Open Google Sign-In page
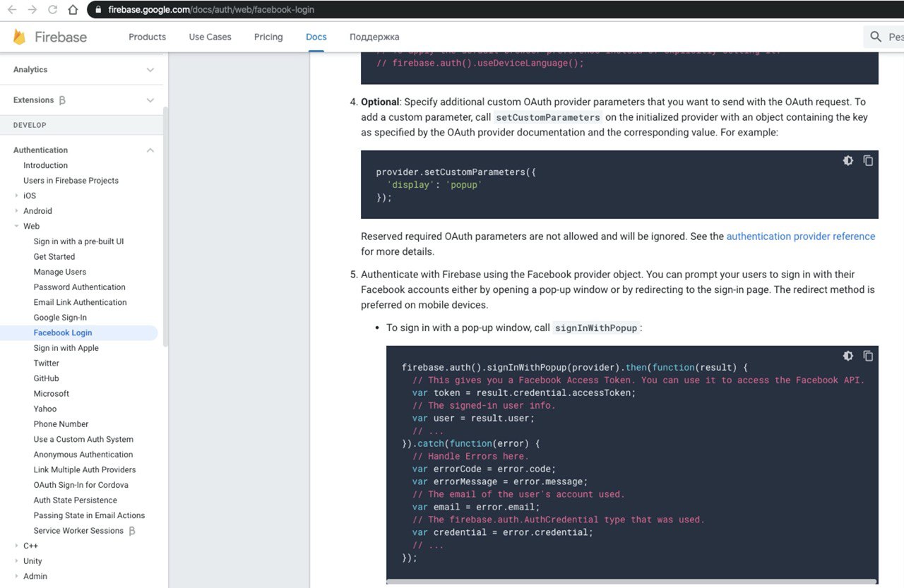904x588 pixels. tap(60, 318)
